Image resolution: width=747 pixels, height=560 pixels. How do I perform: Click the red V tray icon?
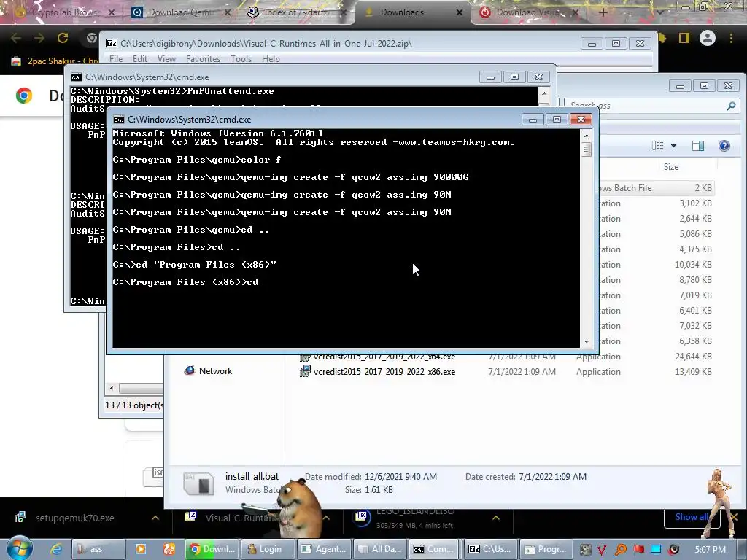tap(602, 550)
